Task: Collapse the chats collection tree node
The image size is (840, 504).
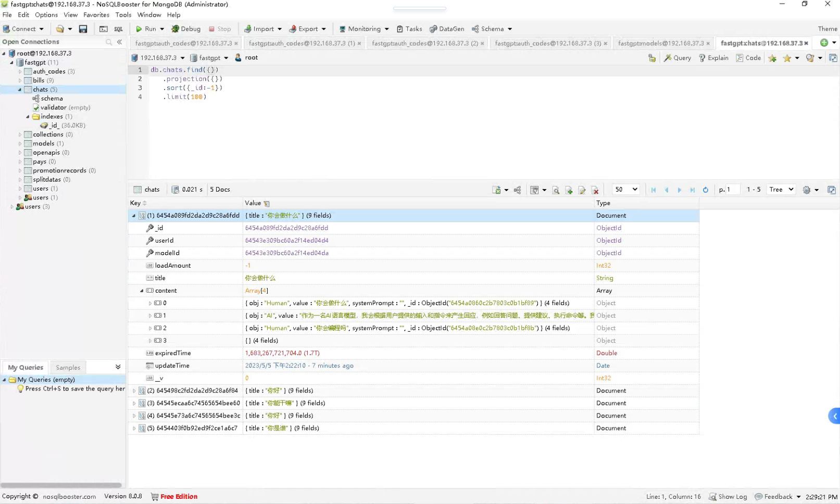Action: pos(20,90)
